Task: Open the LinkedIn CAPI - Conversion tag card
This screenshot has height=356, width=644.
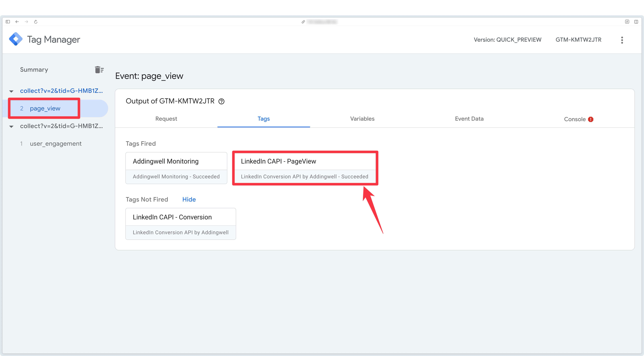Action: point(181,224)
